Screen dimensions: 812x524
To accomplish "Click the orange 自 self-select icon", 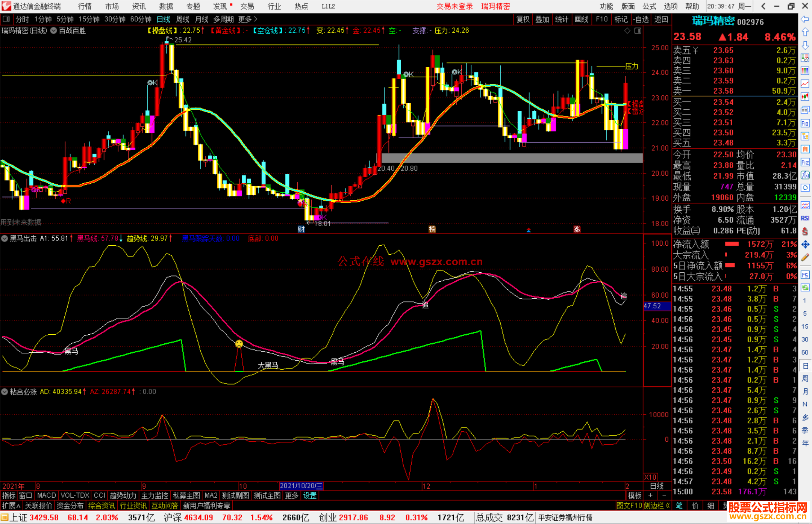I will click(x=805, y=149).
